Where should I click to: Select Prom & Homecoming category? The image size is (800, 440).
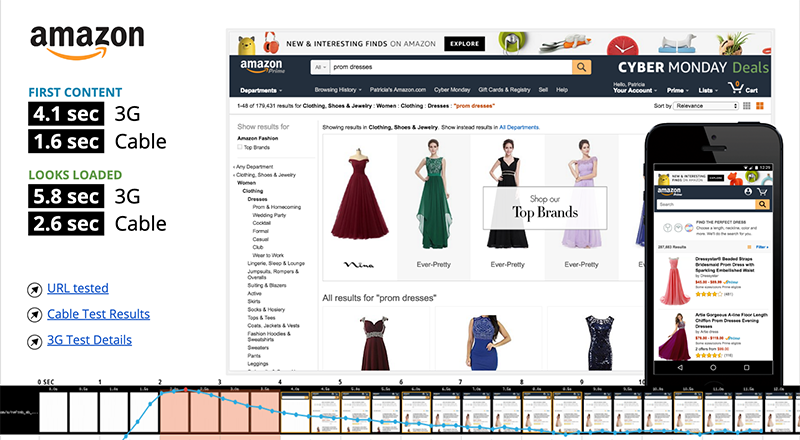click(277, 207)
